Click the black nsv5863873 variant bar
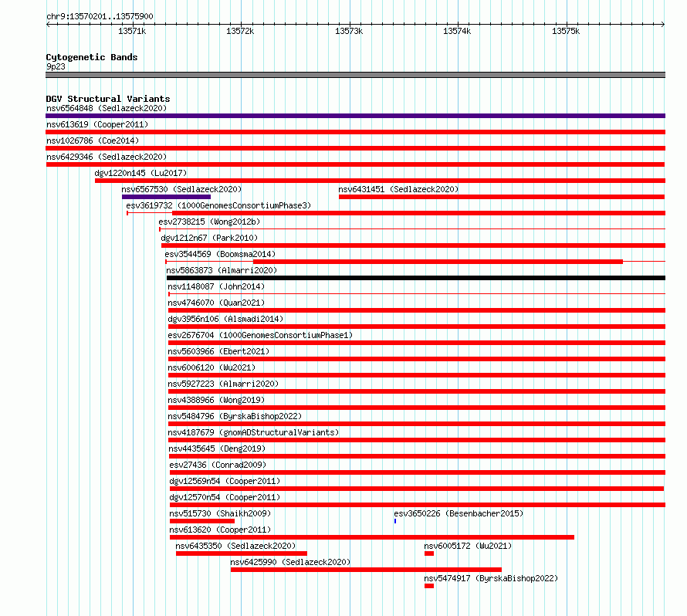687x616 pixels. [416, 278]
